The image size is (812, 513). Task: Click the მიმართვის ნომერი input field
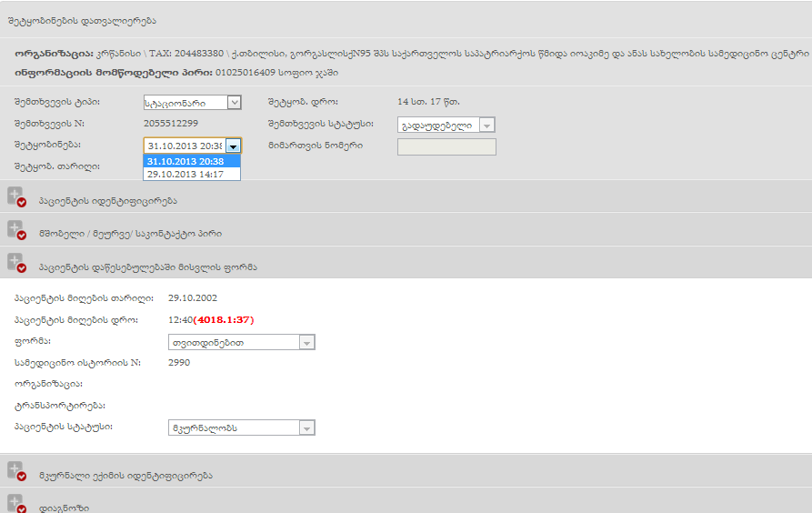pyautogui.click(x=446, y=146)
